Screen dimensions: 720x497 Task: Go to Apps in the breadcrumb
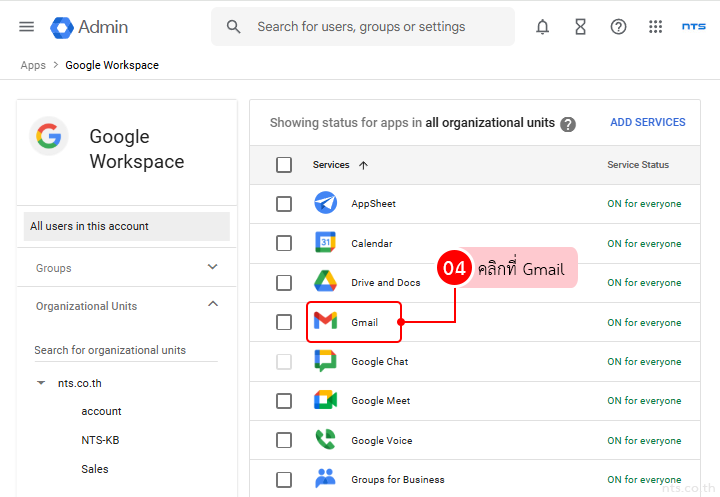coord(33,65)
